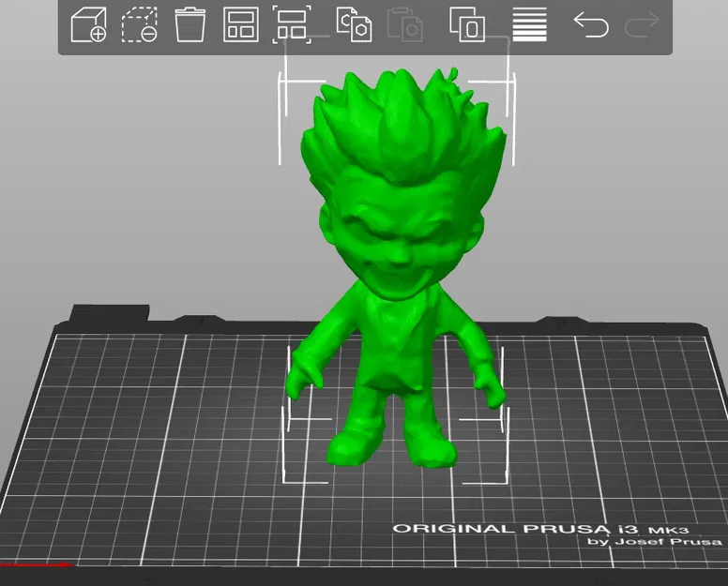Click the Copy icon
The height and width of the screenshot is (586, 728).
[x=354, y=25]
